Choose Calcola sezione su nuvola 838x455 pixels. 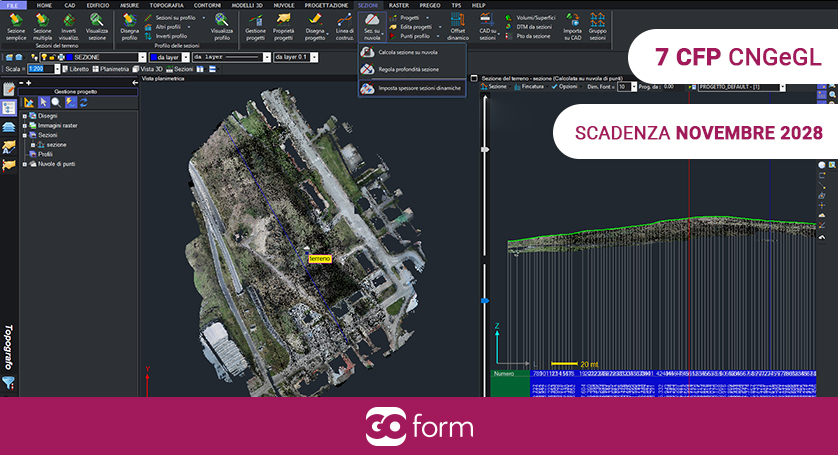click(407, 51)
